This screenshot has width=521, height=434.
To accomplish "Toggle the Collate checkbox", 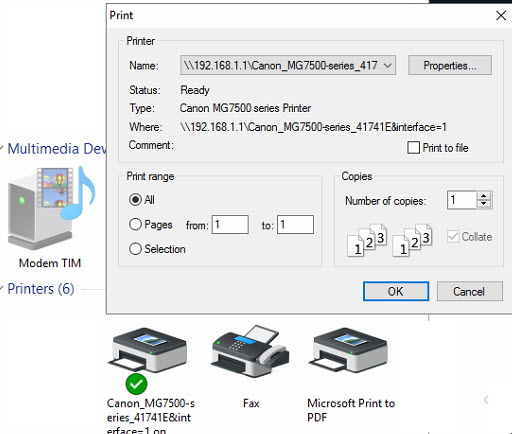I will (x=453, y=237).
